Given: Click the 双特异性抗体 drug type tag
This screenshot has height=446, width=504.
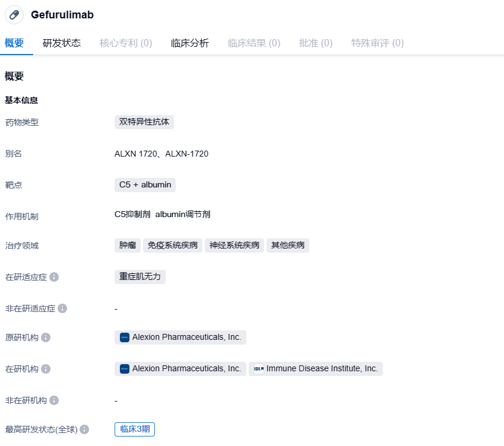Looking at the screenshot, I should pos(144,122).
